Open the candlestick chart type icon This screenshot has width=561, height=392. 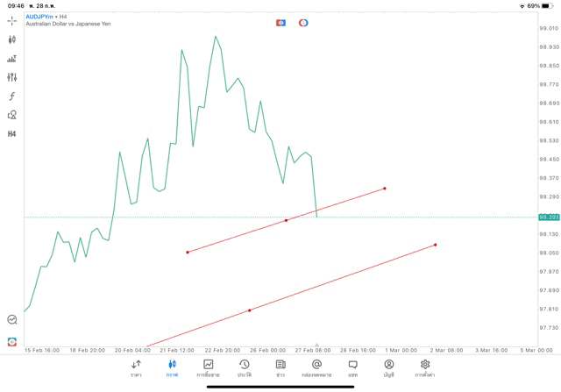coord(12,39)
